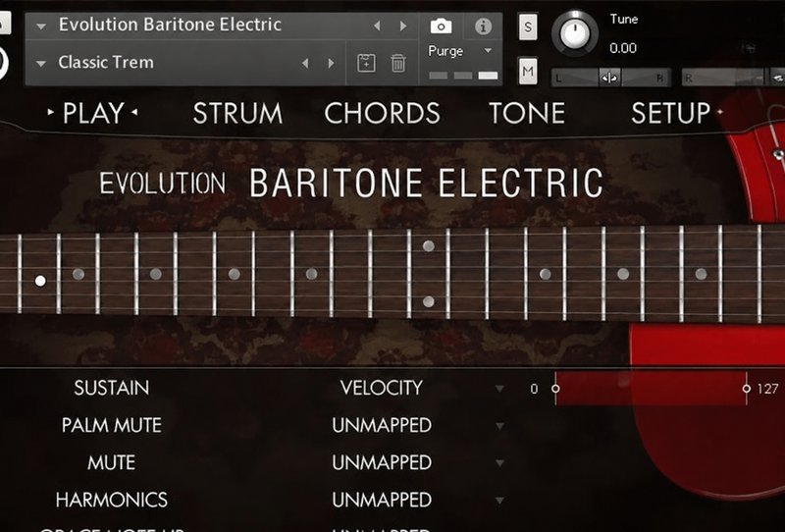Click the stereo pan center icon

coord(609,79)
